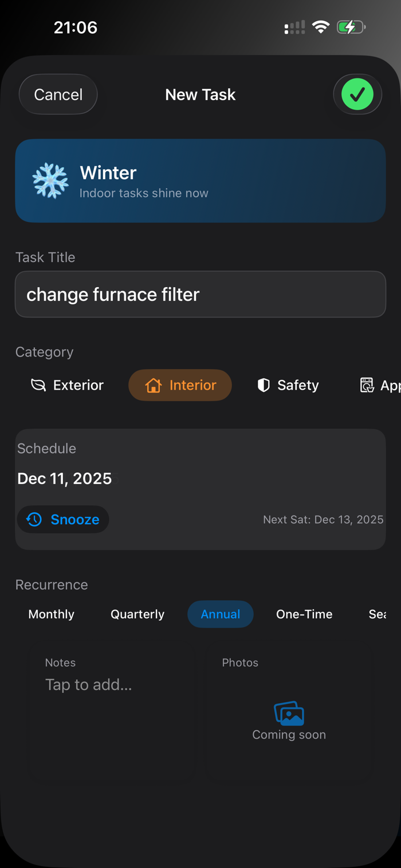Tap the Winter snowflake icon
401x868 pixels.
tap(50, 181)
